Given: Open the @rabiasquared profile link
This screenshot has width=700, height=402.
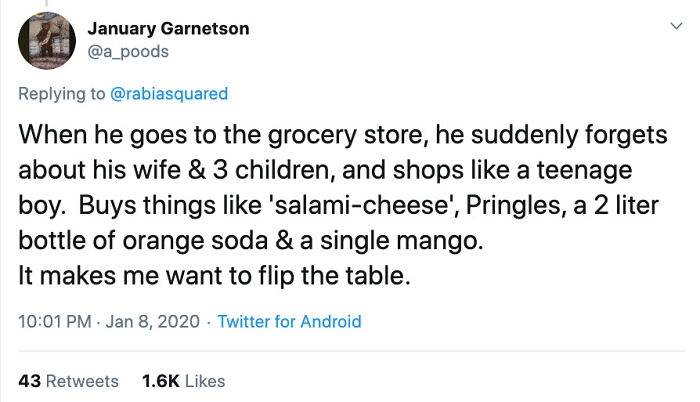Looking at the screenshot, I should coord(169,94).
